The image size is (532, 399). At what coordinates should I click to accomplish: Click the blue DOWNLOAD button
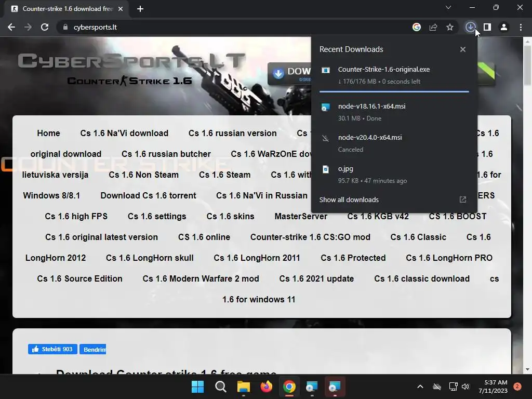pos(289,74)
